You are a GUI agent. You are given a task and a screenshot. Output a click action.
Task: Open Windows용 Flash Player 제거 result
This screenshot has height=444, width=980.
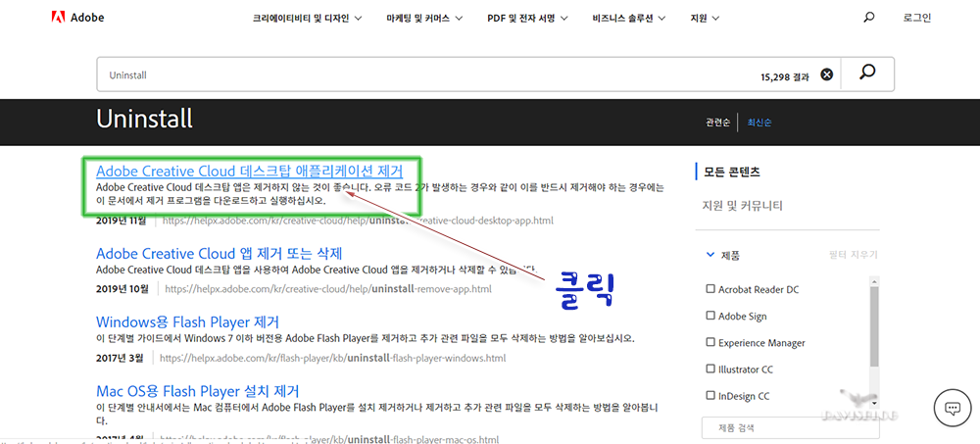pos(187,322)
